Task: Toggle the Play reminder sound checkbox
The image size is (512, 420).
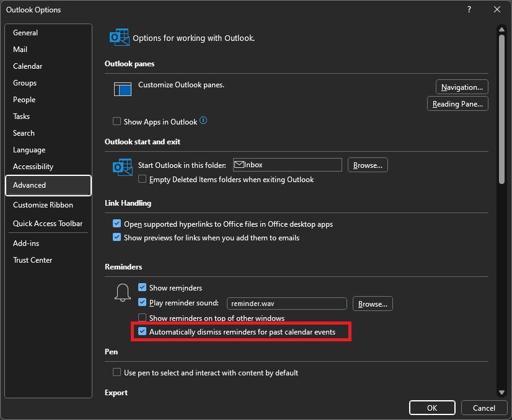Action: coord(142,302)
